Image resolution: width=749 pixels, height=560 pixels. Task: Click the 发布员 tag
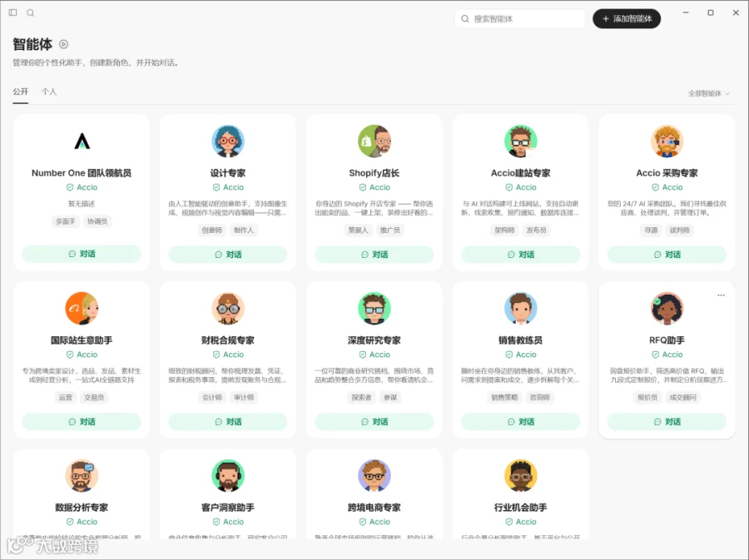[x=537, y=230]
